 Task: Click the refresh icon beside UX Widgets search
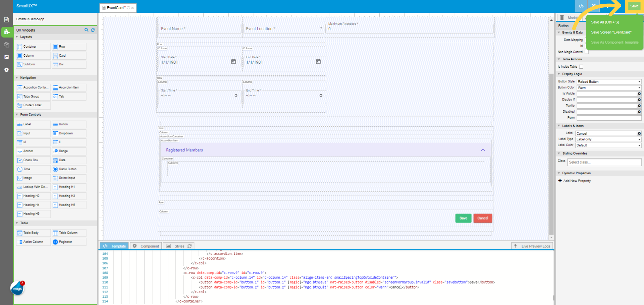coord(93,30)
